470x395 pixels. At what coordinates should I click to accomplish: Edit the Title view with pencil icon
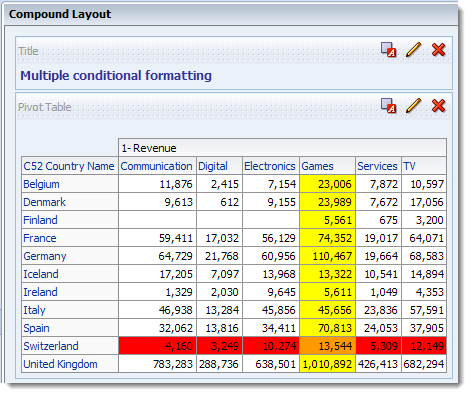pyautogui.click(x=413, y=50)
